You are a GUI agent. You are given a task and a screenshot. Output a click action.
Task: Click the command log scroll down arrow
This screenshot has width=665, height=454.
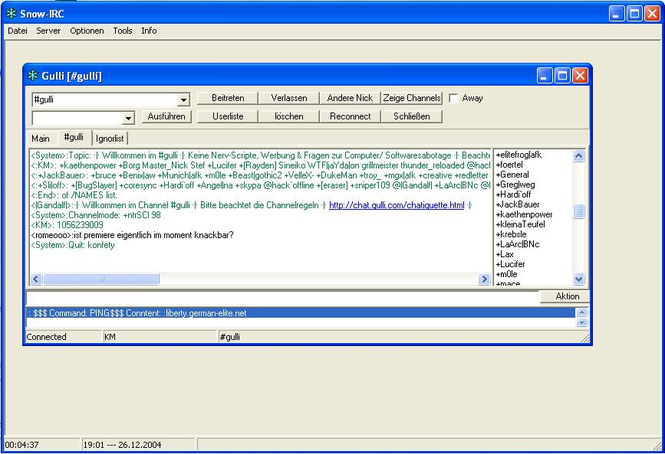tap(581, 322)
